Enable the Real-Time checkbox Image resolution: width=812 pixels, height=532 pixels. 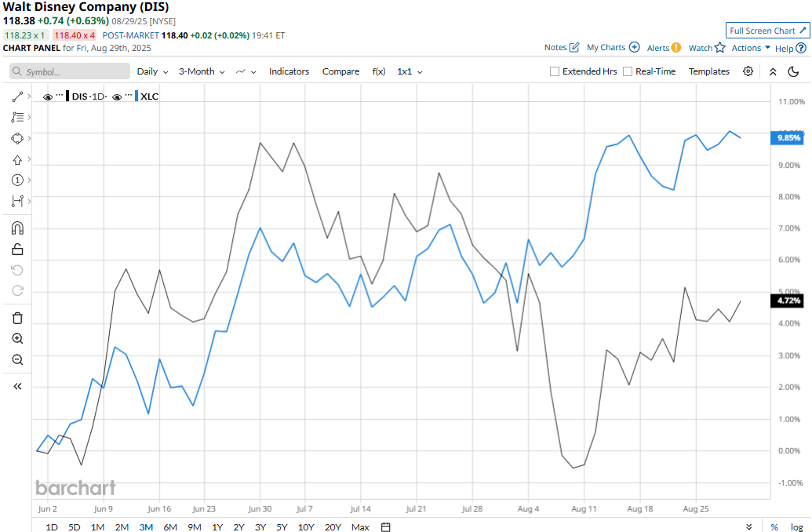pyautogui.click(x=627, y=71)
